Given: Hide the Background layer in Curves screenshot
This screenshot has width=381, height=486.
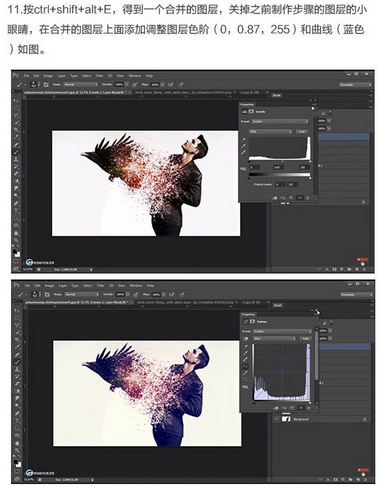Looking at the screenshot, I should coord(276,419).
